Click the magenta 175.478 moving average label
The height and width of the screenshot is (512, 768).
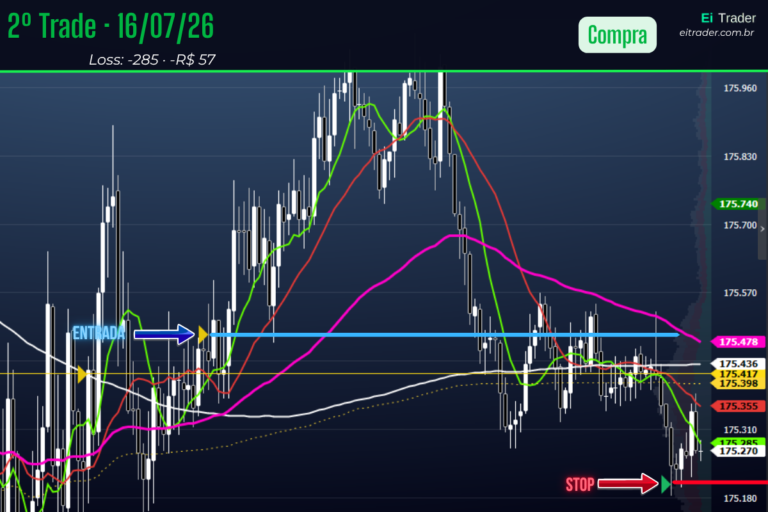coord(738,341)
